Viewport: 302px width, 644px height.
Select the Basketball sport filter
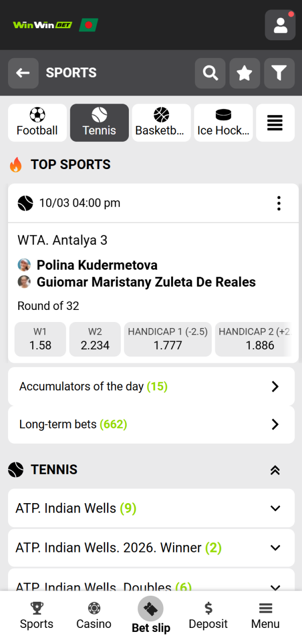pos(161,122)
